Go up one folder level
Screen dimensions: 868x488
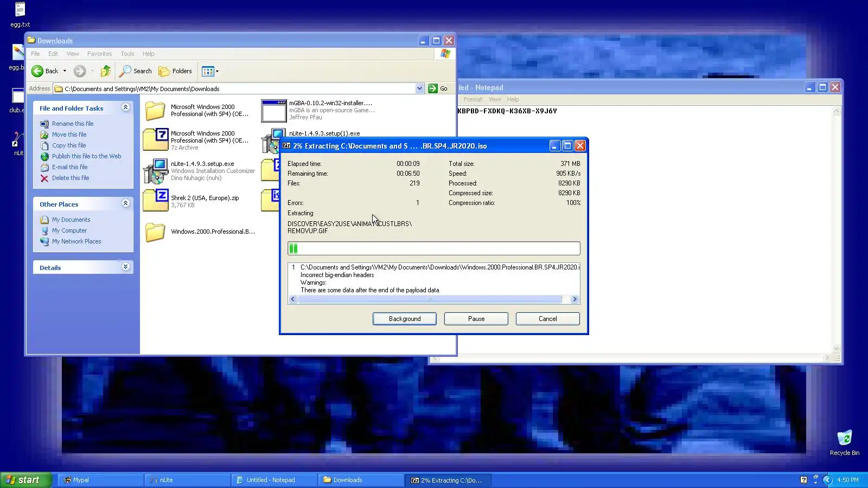click(106, 71)
